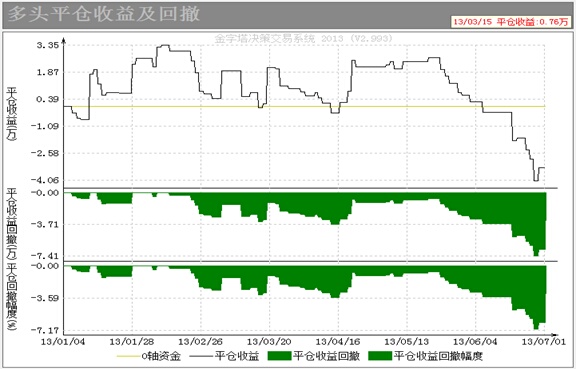The width and height of the screenshot is (576, 369).
Task: Select the 0轴资金 legend entry
Action: [x=149, y=356]
